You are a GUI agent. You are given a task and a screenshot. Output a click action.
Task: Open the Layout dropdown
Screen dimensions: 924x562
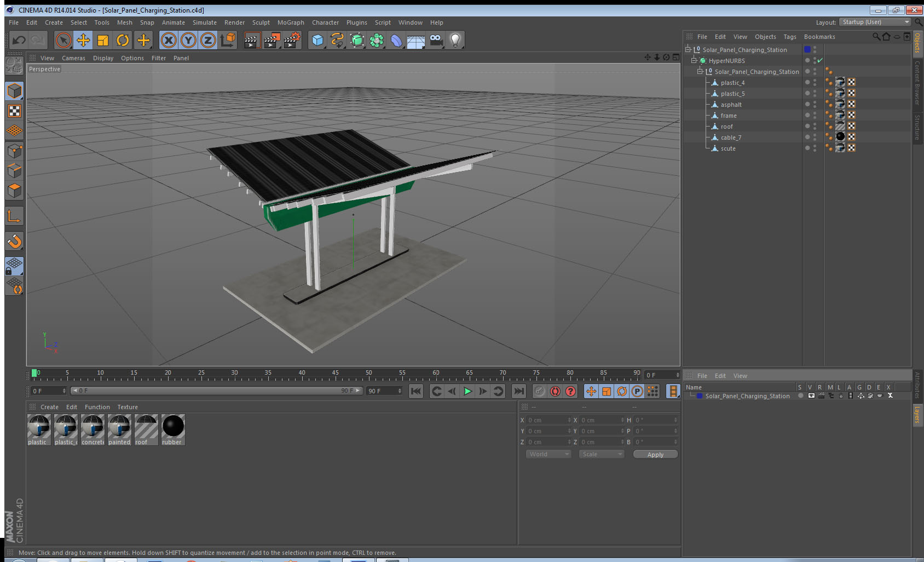pyautogui.click(x=875, y=22)
